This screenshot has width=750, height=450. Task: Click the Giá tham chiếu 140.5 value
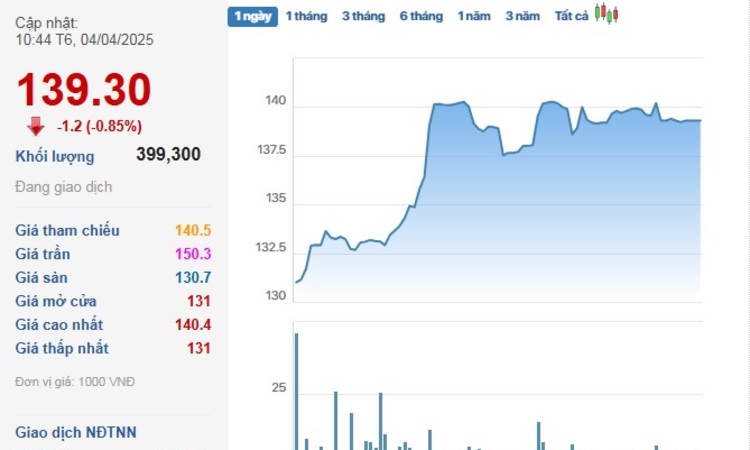193,230
